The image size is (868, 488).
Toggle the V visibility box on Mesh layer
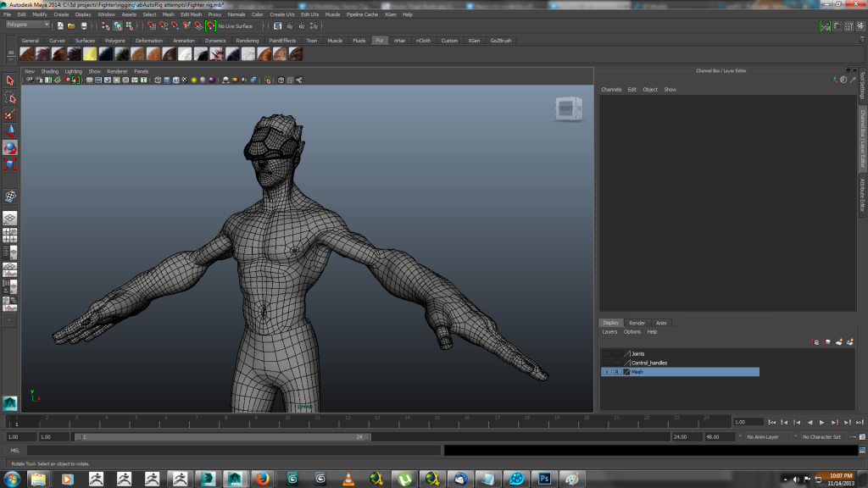point(607,371)
